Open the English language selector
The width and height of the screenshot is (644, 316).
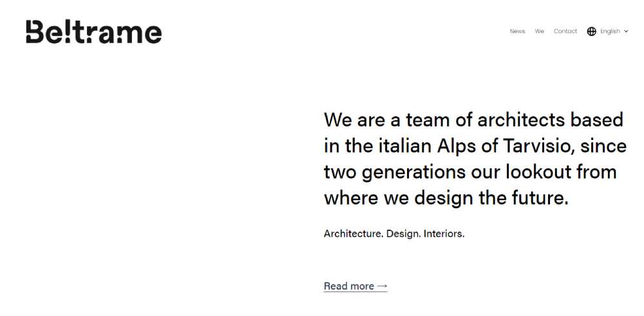coord(608,31)
